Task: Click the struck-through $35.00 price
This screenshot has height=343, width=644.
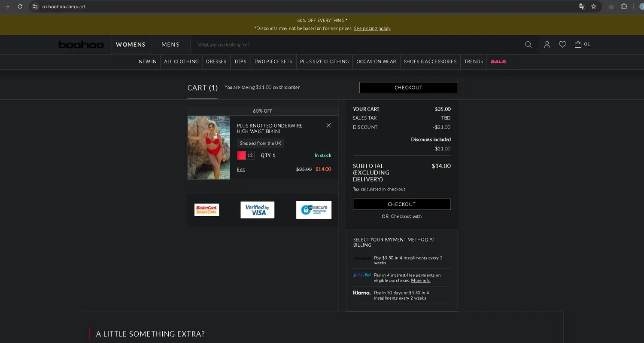Action: tap(304, 169)
